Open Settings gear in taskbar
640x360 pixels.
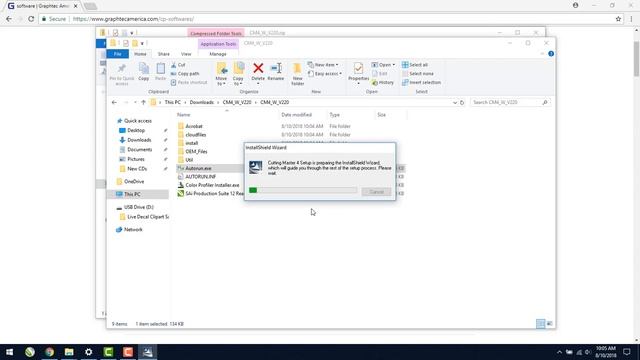[x=89, y=352]
